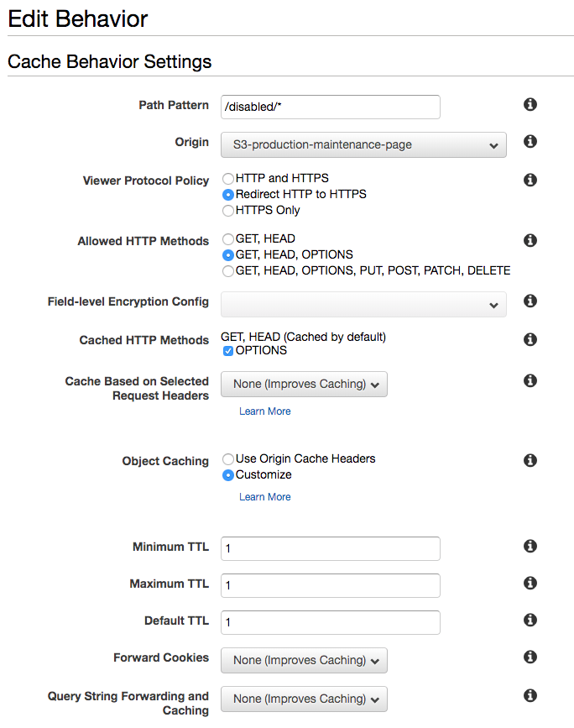Show help for Forward Cookies
The image size is (574, 728).
530,657
